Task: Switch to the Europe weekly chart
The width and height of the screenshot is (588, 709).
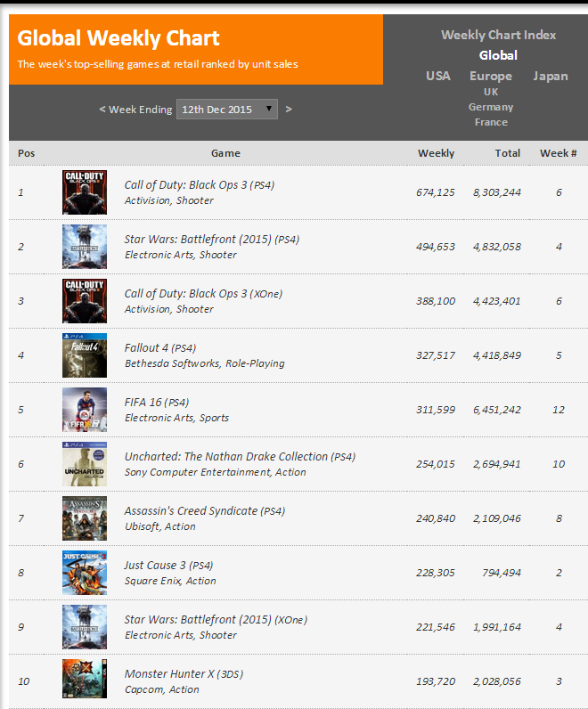Action: (x=491, y=76)
